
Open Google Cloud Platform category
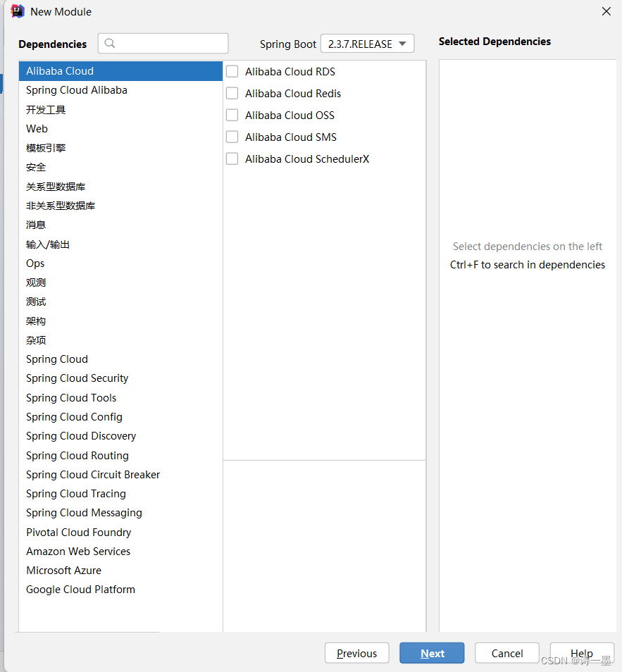click(120, 590)
